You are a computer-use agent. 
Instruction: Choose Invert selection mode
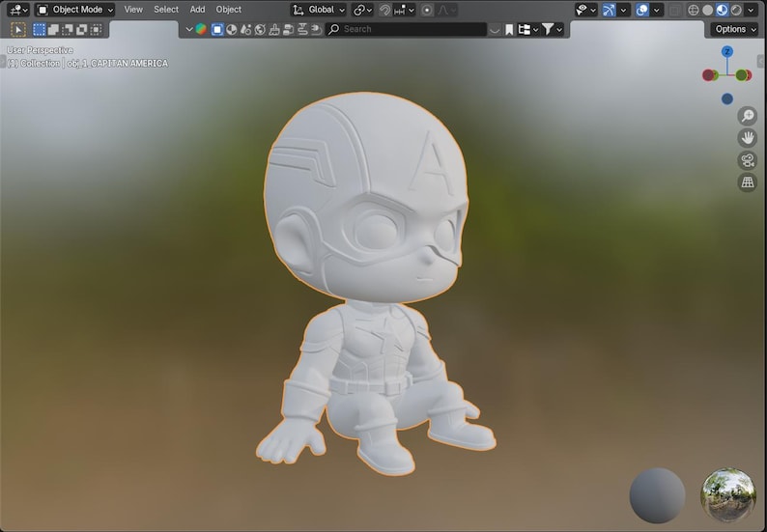click(x=82, y=29)
